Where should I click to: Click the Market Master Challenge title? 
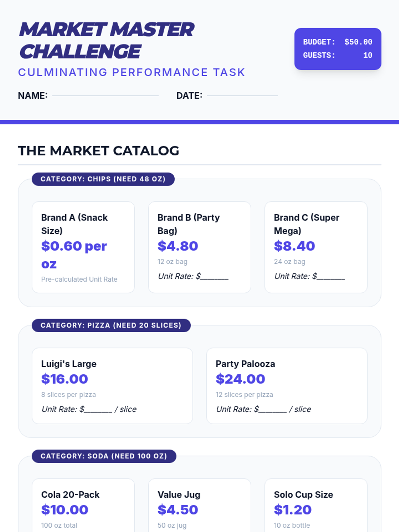[106, 40]
